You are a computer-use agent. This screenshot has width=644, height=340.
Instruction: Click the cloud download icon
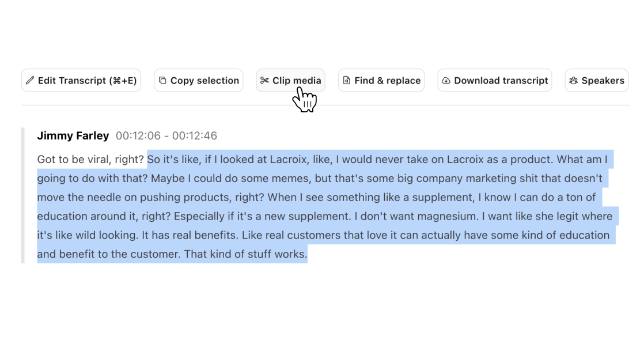pyautogui.click(x=446, y=81)
